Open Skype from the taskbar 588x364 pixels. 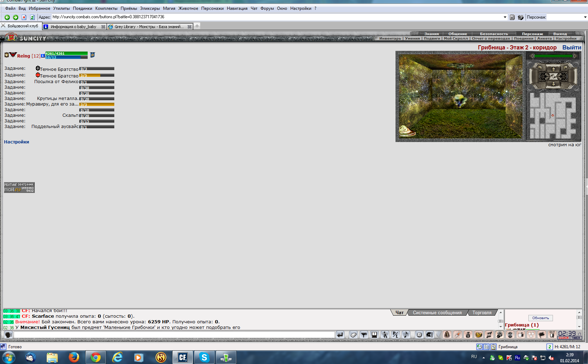pyautogui.click(x=204, y=357)
